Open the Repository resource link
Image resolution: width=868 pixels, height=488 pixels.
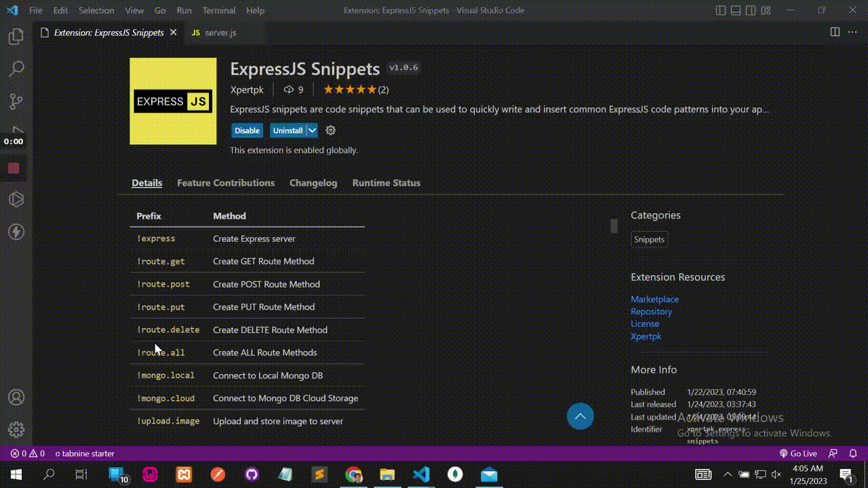click(651, 311)
